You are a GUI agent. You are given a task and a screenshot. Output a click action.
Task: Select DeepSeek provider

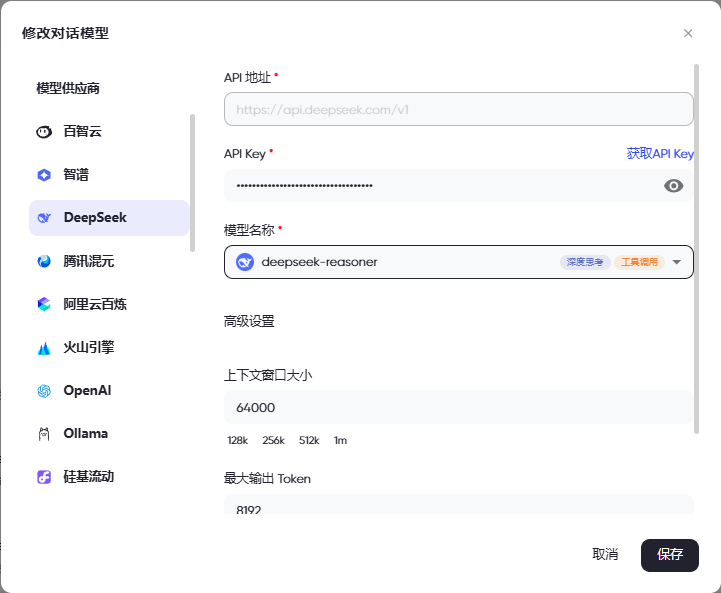pos(109,218)
